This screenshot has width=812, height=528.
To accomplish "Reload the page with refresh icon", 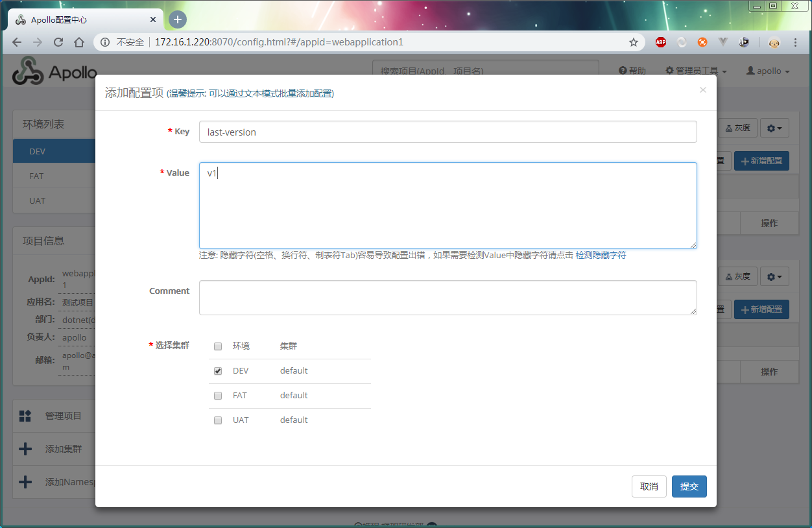I will pos(58,42).
